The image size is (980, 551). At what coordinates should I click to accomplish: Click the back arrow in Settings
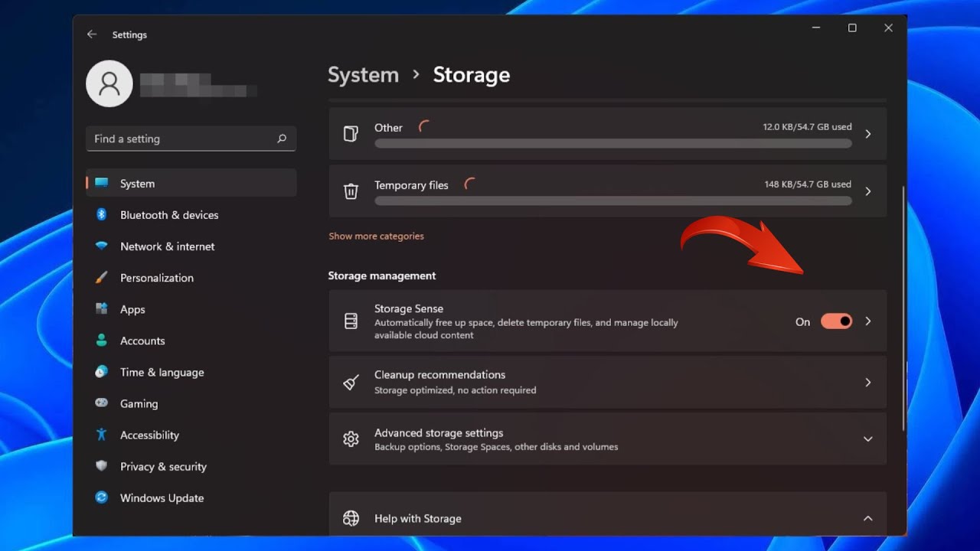[x=92, y=34]
